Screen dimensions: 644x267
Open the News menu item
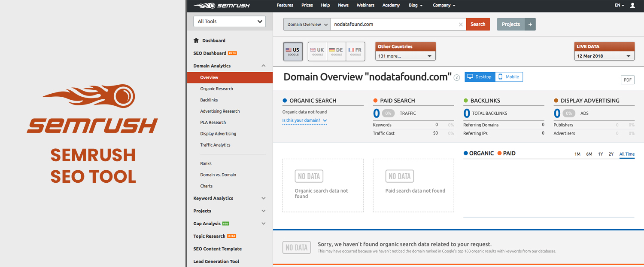click(343, 5)
